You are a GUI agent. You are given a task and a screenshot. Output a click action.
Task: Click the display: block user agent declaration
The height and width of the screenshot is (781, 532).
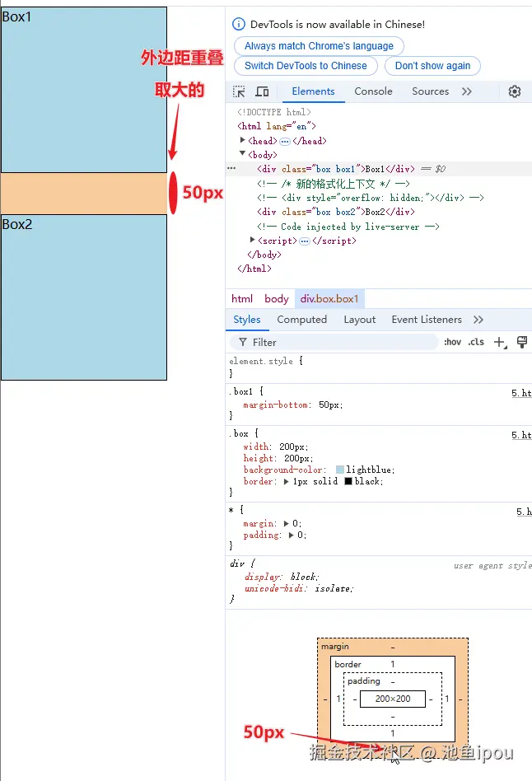(x=282, y=577)
